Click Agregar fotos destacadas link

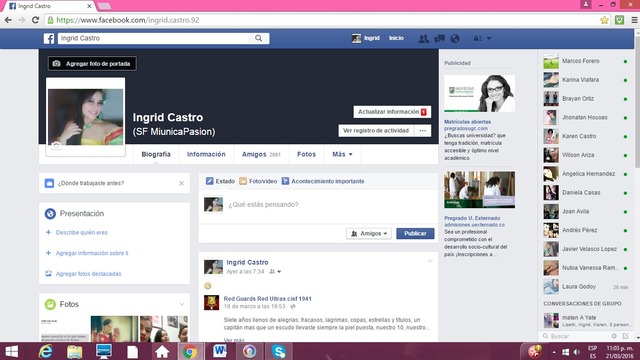tap(89, 273)
